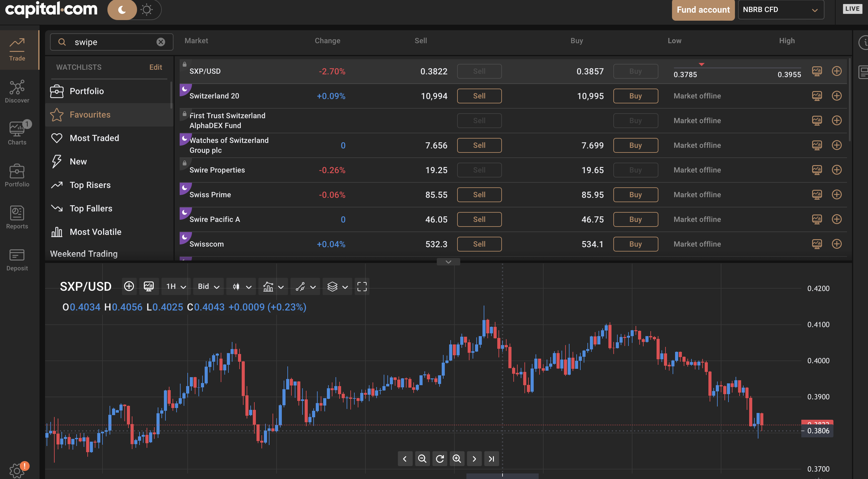Viewport: 868px width, 479px height.
Task: Open indicators dropdown in chart toolbar
Action: [x=273, y=286]
